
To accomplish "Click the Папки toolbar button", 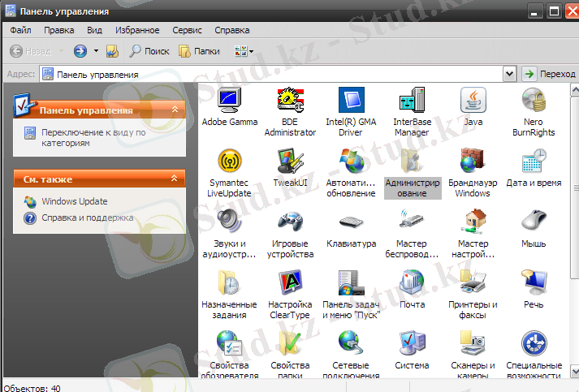I will coord(199,51).
